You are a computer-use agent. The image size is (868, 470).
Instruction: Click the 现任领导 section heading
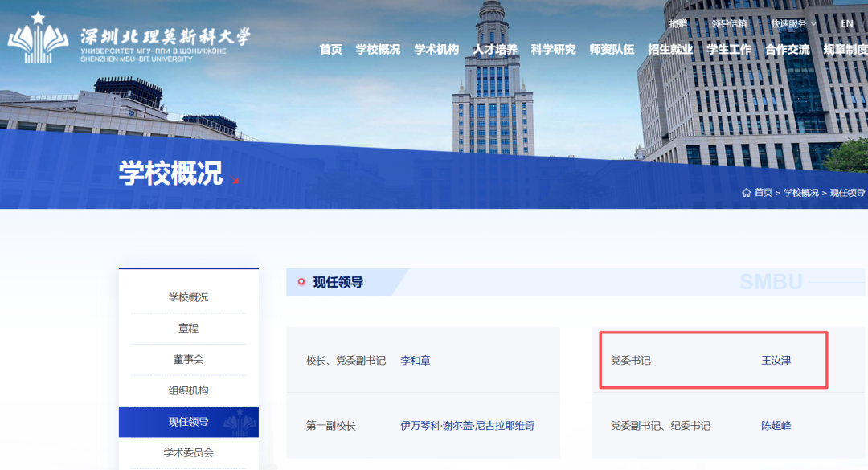[338, 282]
